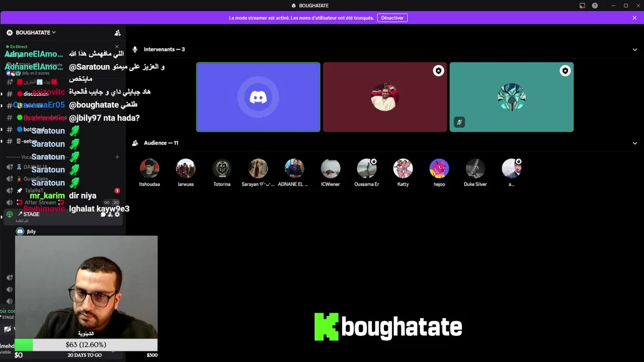Collapse the Audience section

click(x=634, y=143)
